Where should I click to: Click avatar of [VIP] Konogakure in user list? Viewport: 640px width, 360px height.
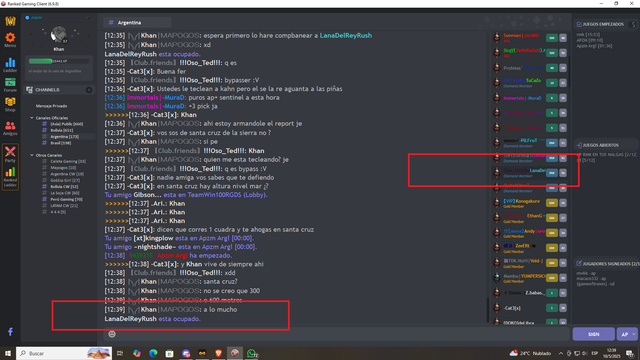tap(496, 202)
